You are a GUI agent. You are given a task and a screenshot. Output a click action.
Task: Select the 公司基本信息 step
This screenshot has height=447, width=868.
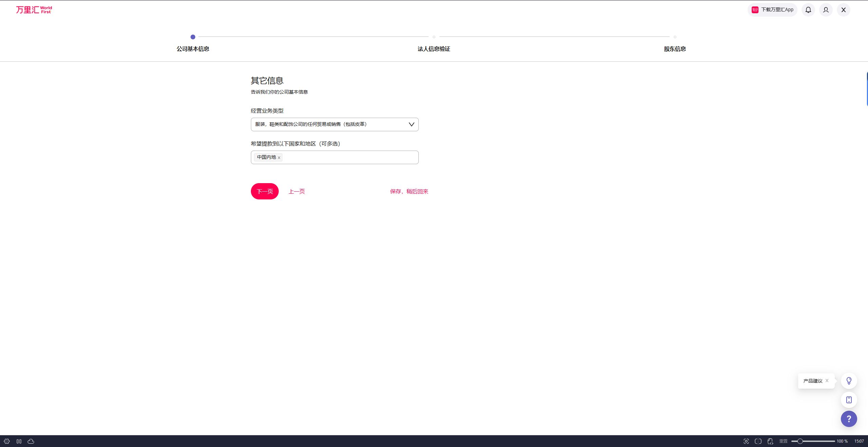(193, 49)
